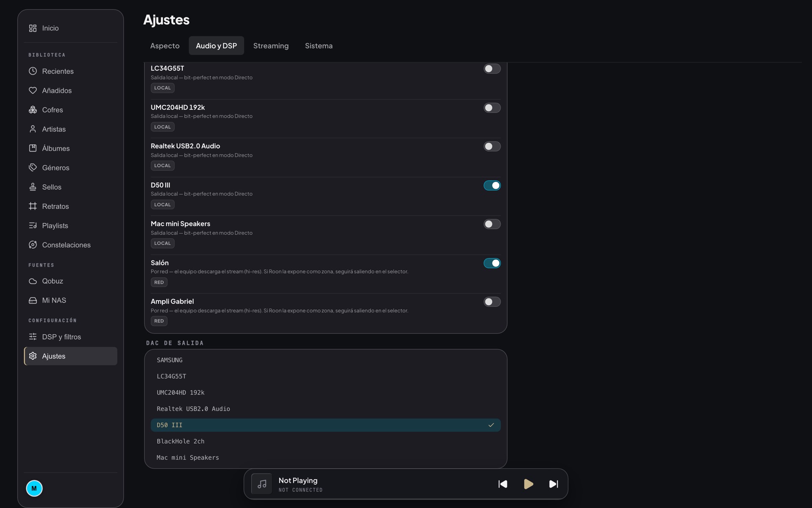Click the Qobuz cloud icon

[33, 281]
